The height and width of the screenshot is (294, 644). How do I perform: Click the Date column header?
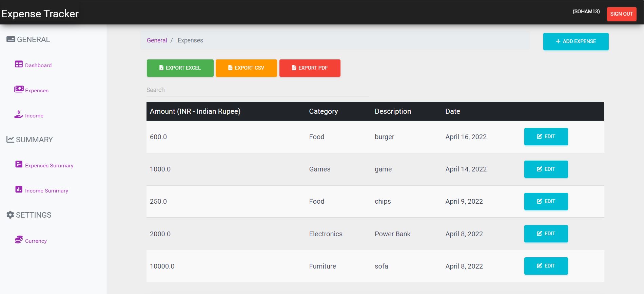[x=453, y=111]
